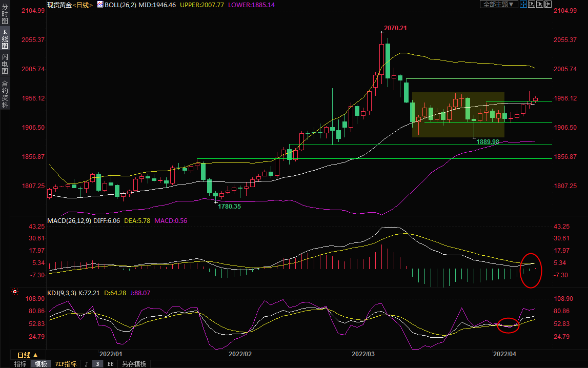
Task: Click the <日线> period label in the title
Action: click(83, 5)
